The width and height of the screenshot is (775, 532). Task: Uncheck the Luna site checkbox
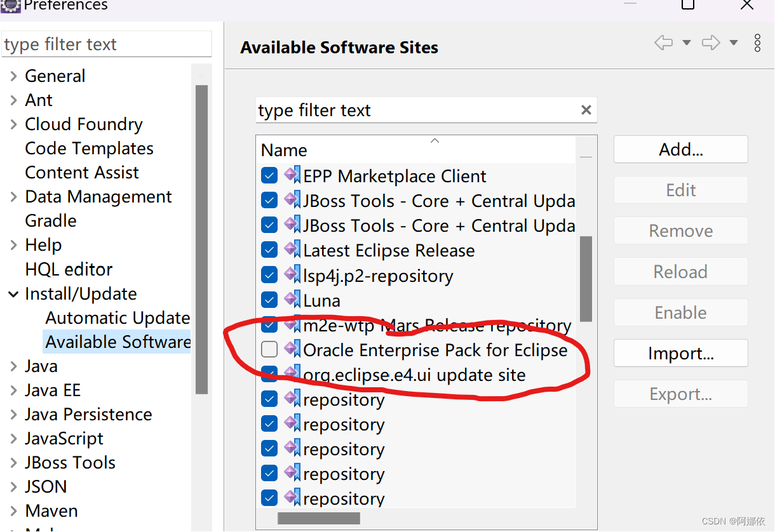click(x=269, y=300)
